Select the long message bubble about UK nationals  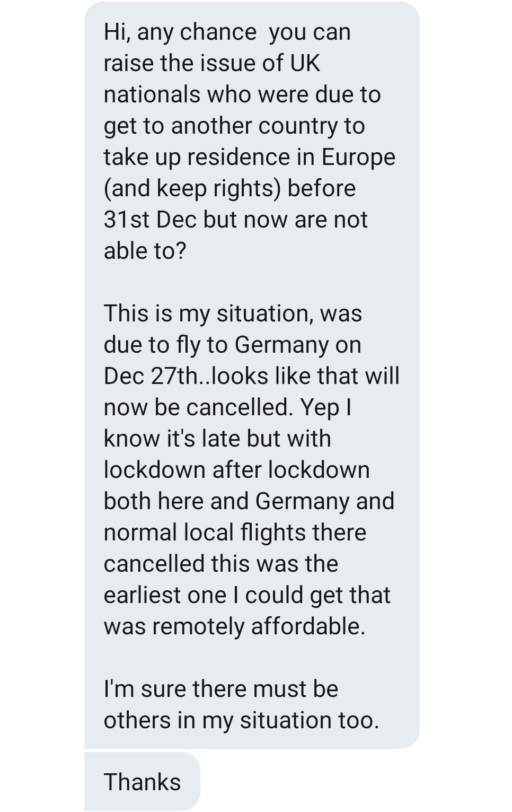[252, 375]
